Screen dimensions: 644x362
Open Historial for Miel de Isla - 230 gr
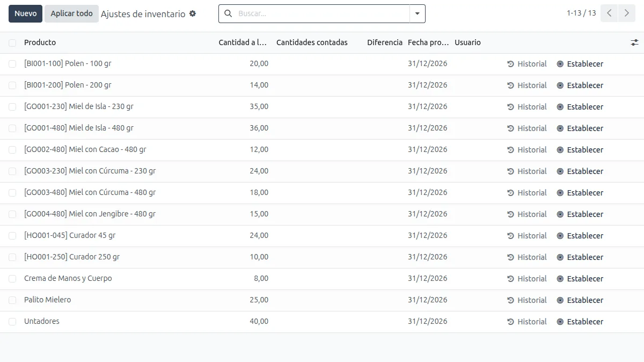(x=527, y=107)
